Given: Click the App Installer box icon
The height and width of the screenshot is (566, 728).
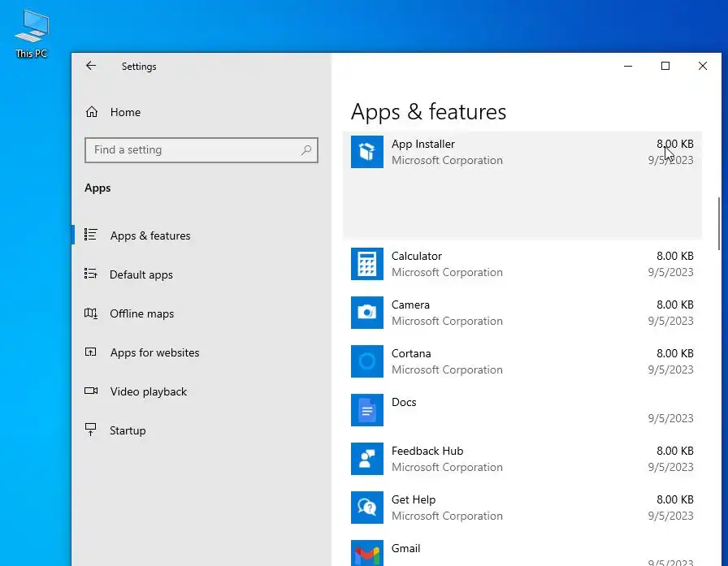Looking at the screenshot, I should 366,152.
